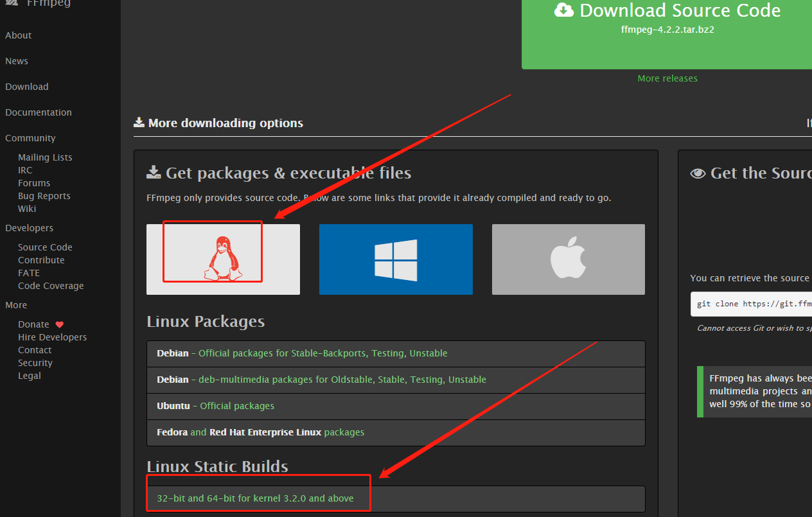Open Mailing Lists link
The image size is (812, 517).
pos(45,157)
